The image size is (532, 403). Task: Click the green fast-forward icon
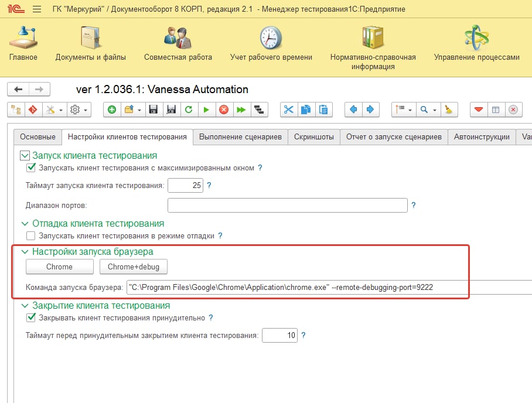[241, 110]
